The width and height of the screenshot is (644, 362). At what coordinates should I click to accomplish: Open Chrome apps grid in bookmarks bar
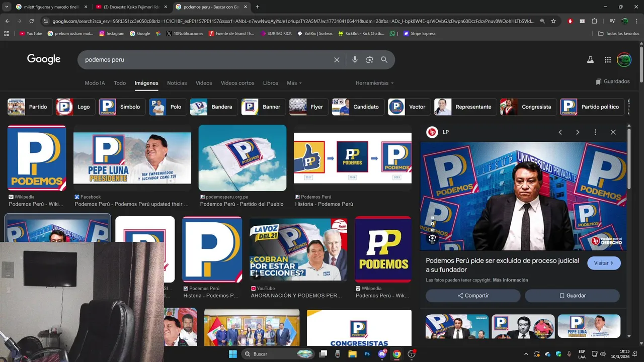pyautogui.click(x=7, y=34)
